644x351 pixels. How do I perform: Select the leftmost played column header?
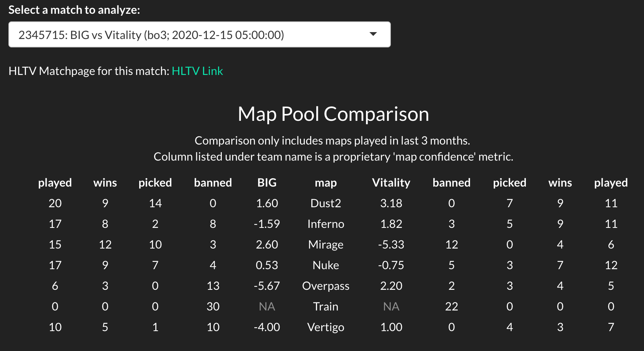tap(55, 183)
